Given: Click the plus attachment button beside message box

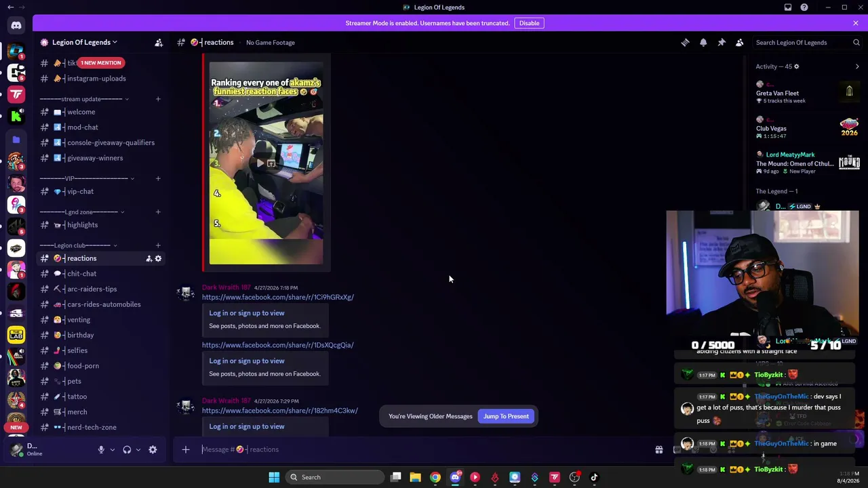Looking at the screenshot, I should click(x=185, y=449).
